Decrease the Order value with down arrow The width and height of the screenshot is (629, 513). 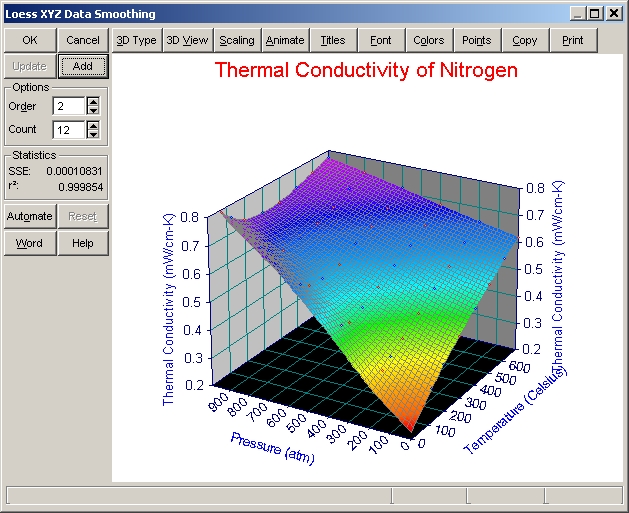click(x=93, y=110)
